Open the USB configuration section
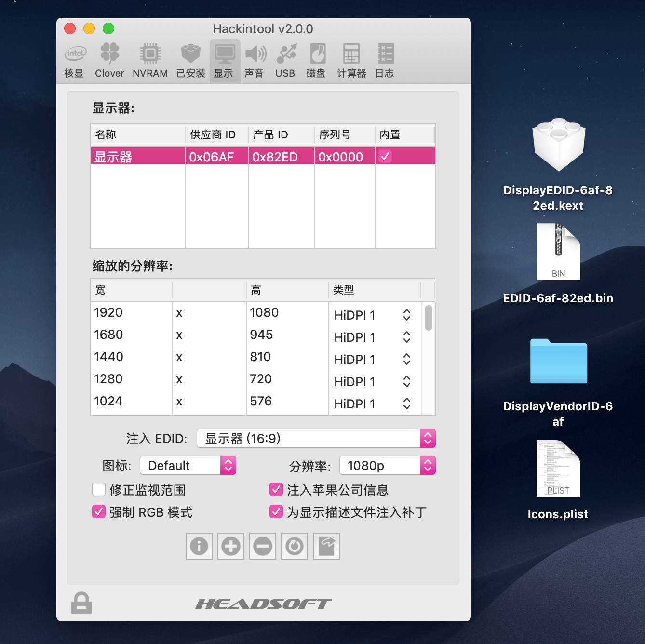This screenshot has width=645, height=644. [x=285, y=59]
